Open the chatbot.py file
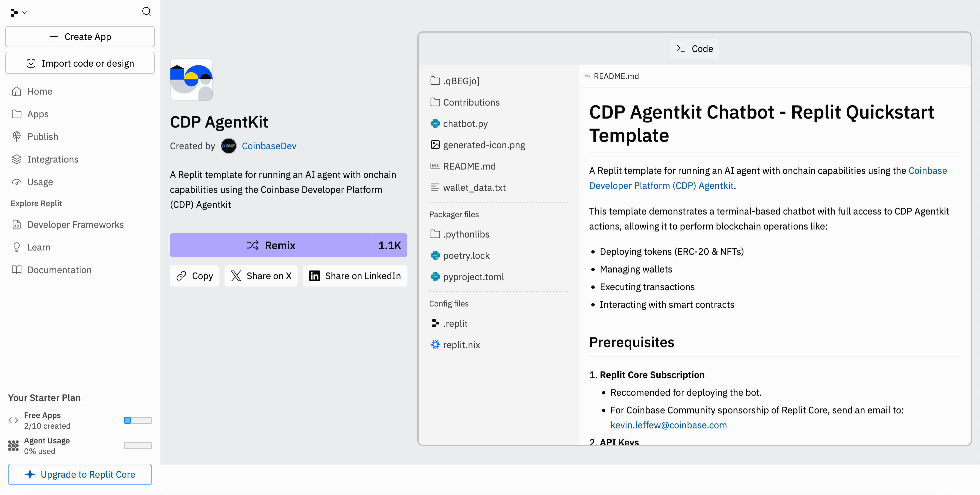Image resolution: width=980 pixels, height=495 pixels. point(465,124)
